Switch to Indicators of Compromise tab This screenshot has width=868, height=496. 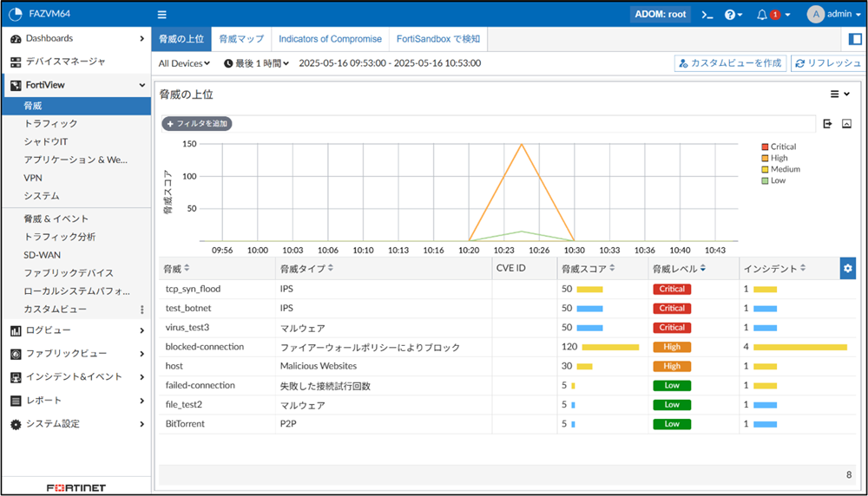pyautogui.click(x=330, y=39)
